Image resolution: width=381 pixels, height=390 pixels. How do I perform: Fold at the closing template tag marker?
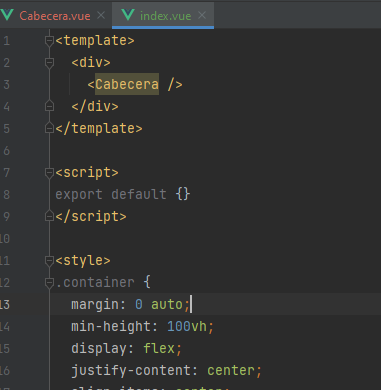(x=49, y=128)
